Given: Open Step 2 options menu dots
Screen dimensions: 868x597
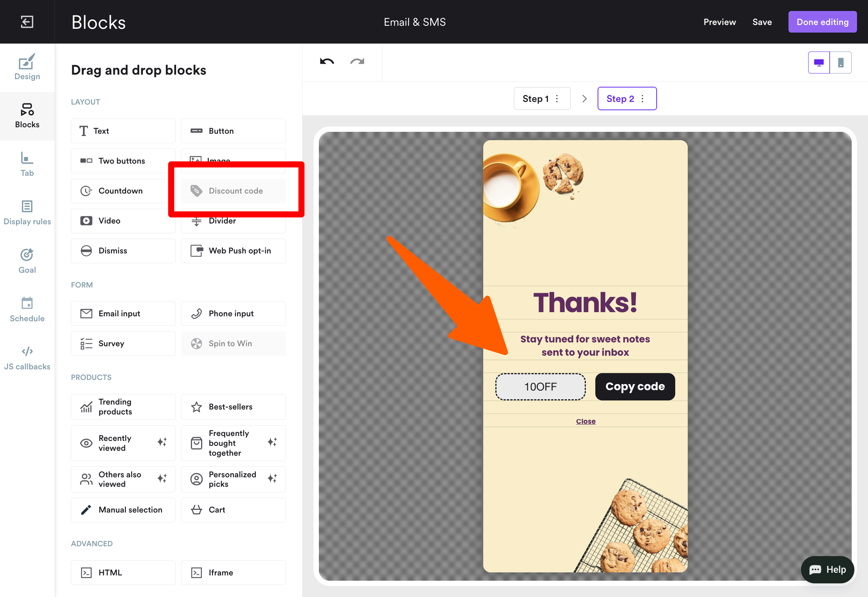Looking at the screenshot, I should click(x=643, y=98).
